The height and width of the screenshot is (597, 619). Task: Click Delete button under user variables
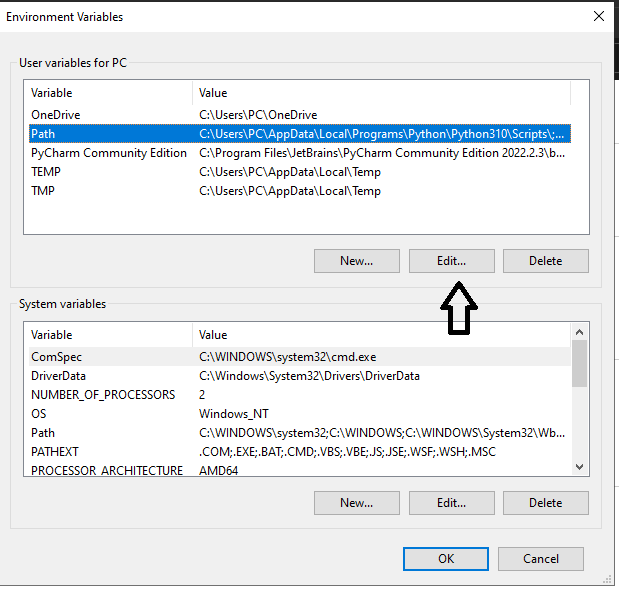coord(546,261)
